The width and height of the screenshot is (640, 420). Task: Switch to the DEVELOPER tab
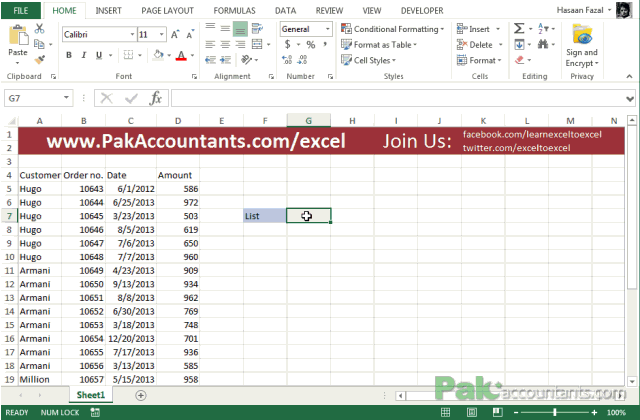[422, 11]
